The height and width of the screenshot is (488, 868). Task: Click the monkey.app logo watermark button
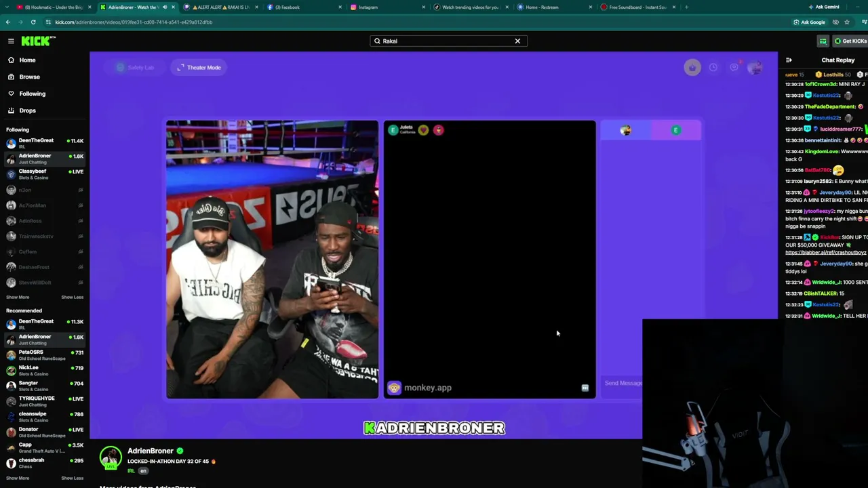419,388
